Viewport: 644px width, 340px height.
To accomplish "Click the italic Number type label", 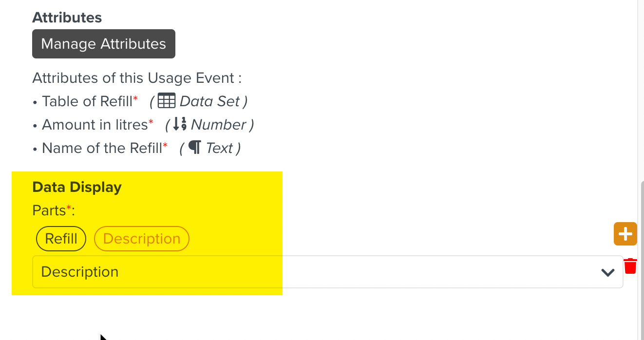I will coord(218,125).
